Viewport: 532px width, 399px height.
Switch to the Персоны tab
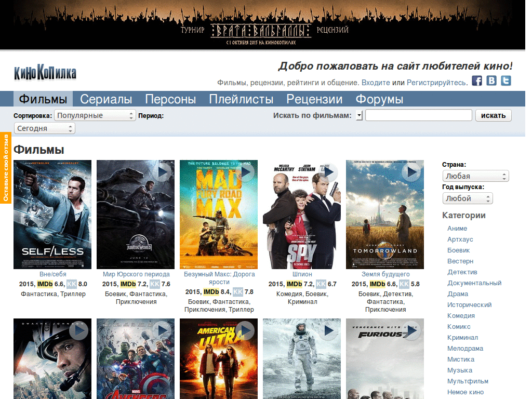[x=170, y=99]
